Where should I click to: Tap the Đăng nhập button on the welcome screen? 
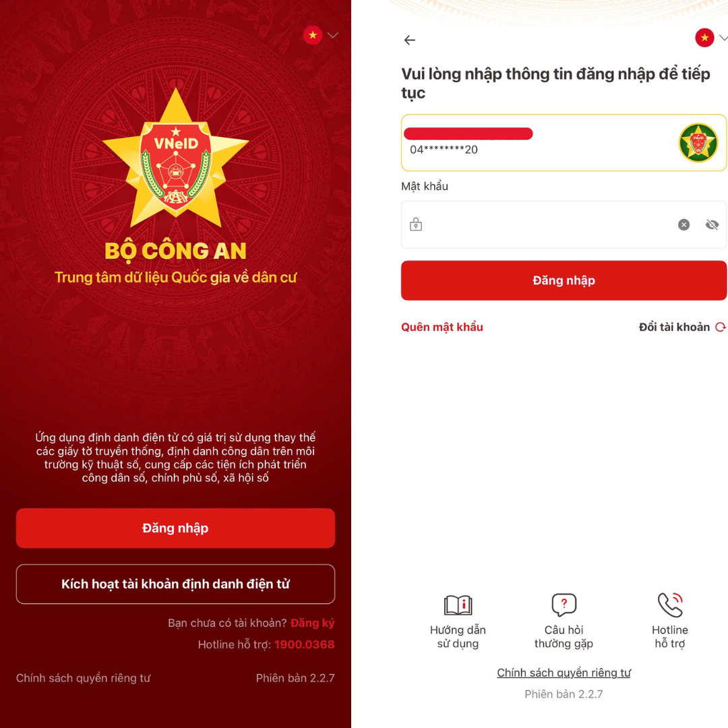pos(175,528)
